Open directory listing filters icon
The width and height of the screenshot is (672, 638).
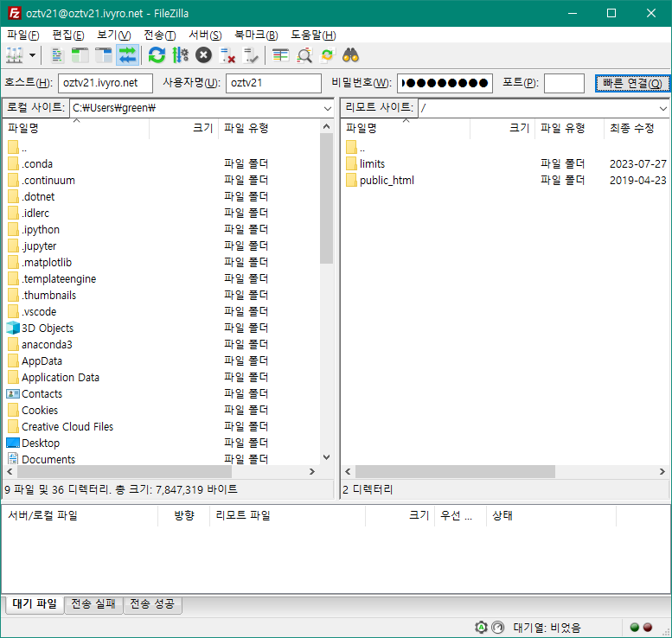click(281, 55)
